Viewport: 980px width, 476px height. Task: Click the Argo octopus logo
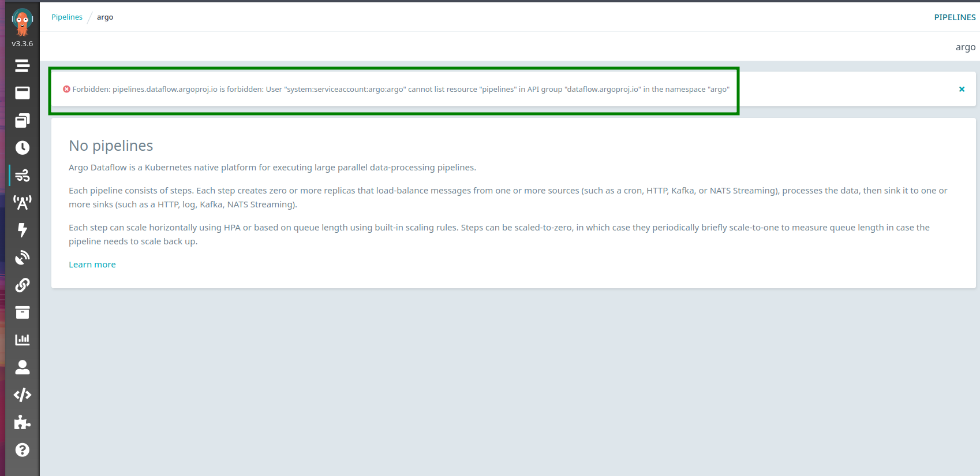[x=23, y=23]
